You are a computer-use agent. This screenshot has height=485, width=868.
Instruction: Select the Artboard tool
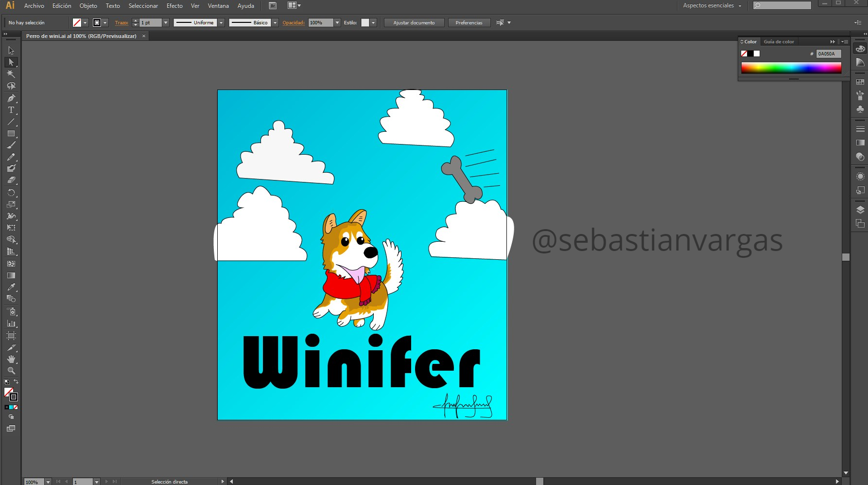coord(11,336)
